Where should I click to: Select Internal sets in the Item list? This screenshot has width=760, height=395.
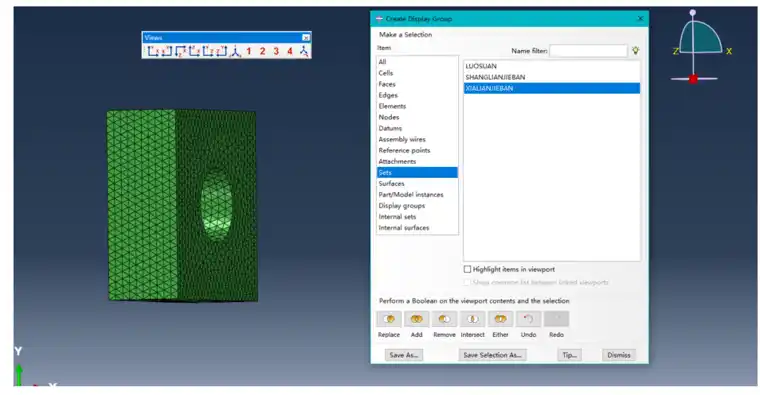pyautogui.click(x=417, y=217)
